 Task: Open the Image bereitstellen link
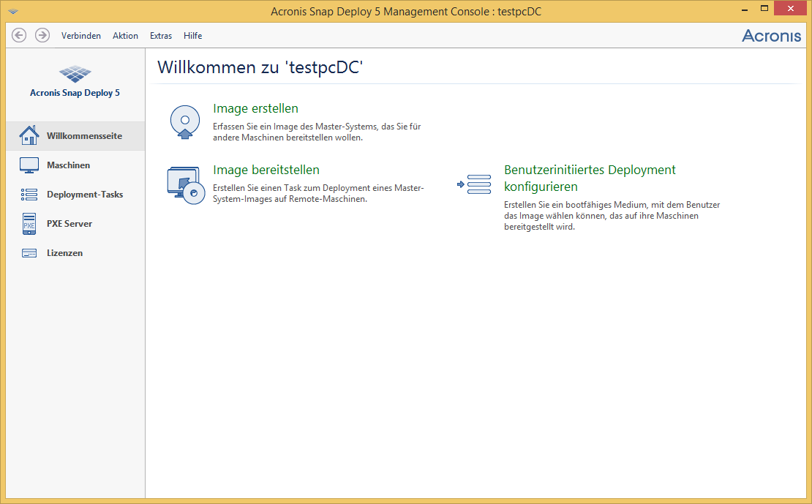pos(266,170)
